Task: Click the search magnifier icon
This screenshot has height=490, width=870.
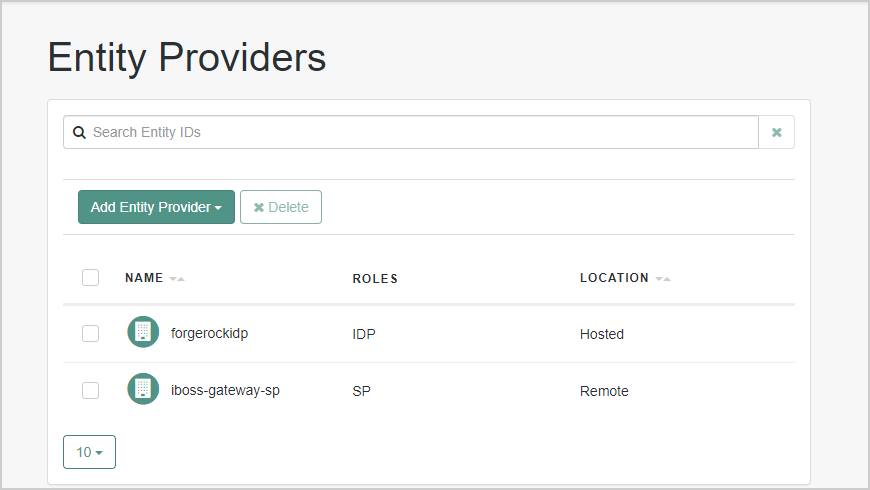Action: [x=79, y=133]
